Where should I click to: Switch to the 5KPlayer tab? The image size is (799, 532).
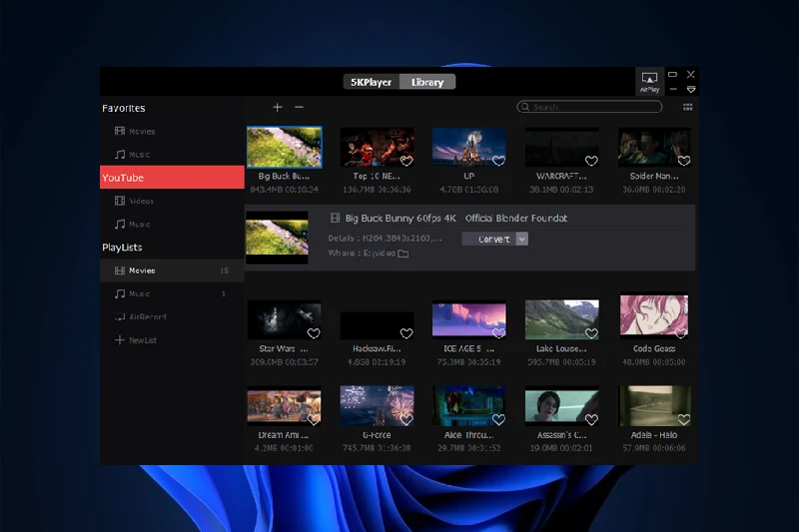(371, 82)
